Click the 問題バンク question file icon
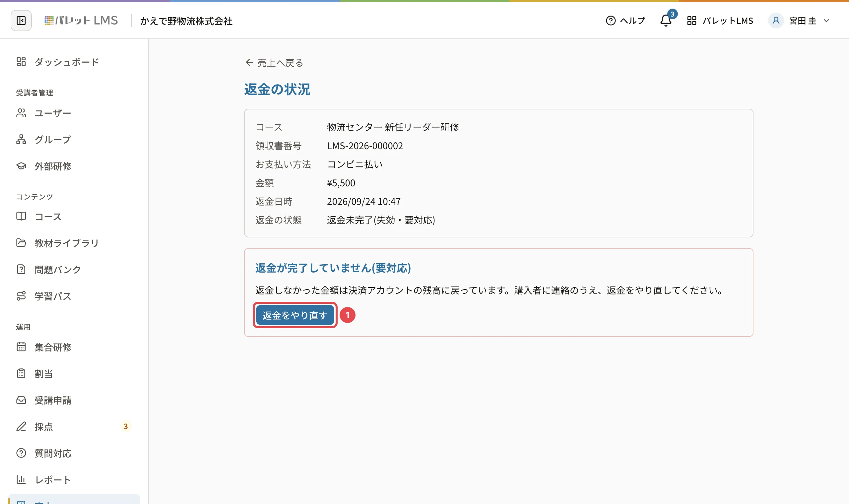This screenshot has height=504, width=849. 21,269
